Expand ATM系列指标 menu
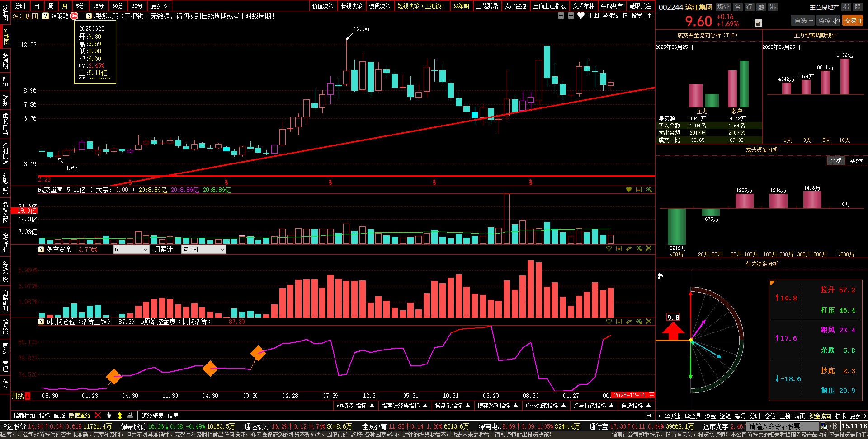 (x=355, y=406)
